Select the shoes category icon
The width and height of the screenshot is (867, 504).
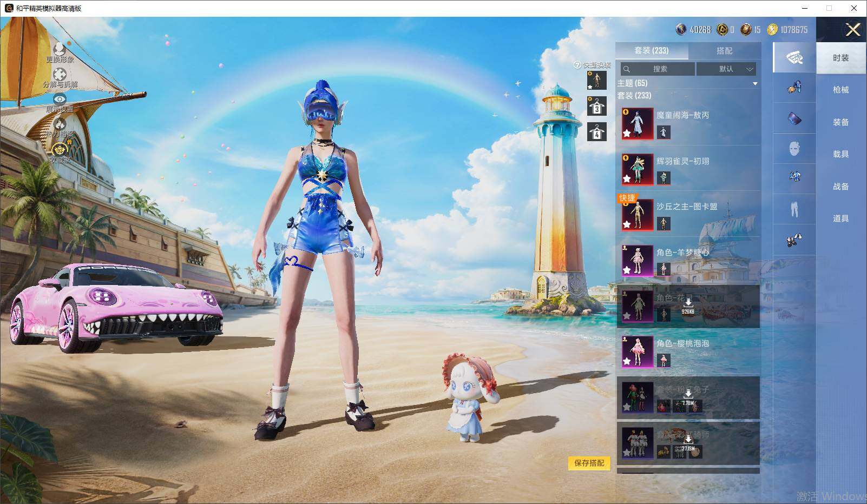[x=794, y=239]
